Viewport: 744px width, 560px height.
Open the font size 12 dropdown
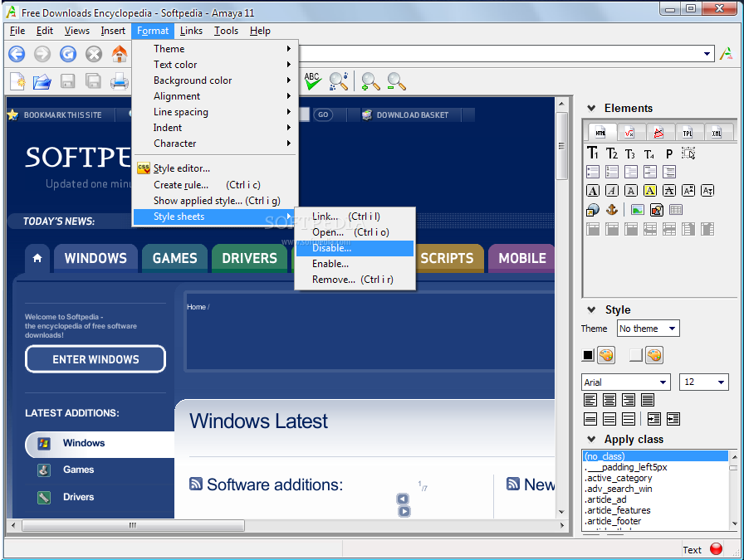click(x=704, y=382)
